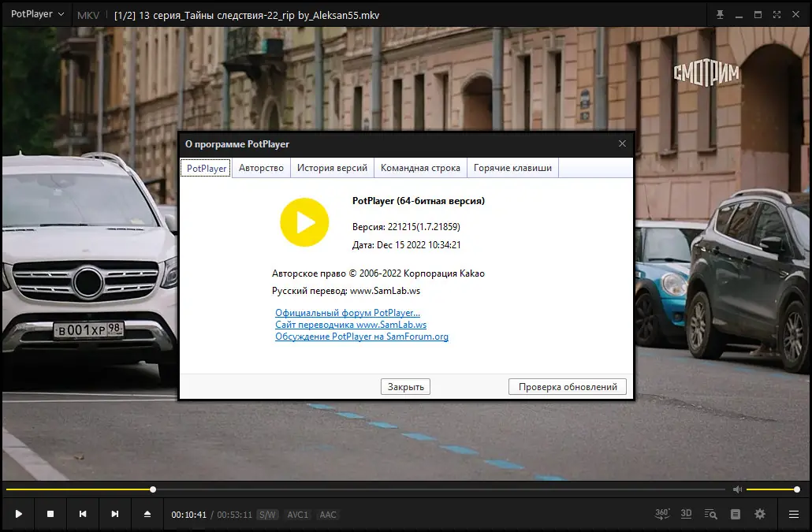Show the playlist panel via hamburger icon
This screenshot has width=812, height=532.
[x=794, y=514]
